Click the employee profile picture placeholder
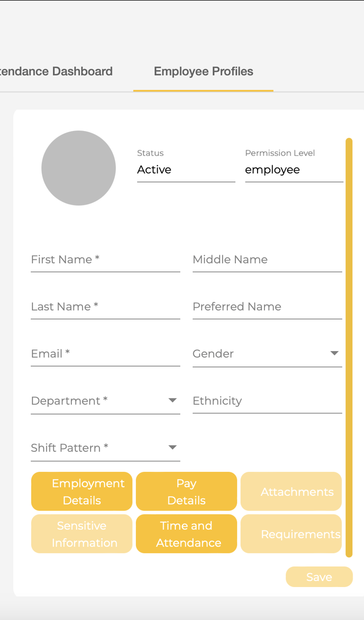Screen dimensions: 364x620 tap(78, 168)
